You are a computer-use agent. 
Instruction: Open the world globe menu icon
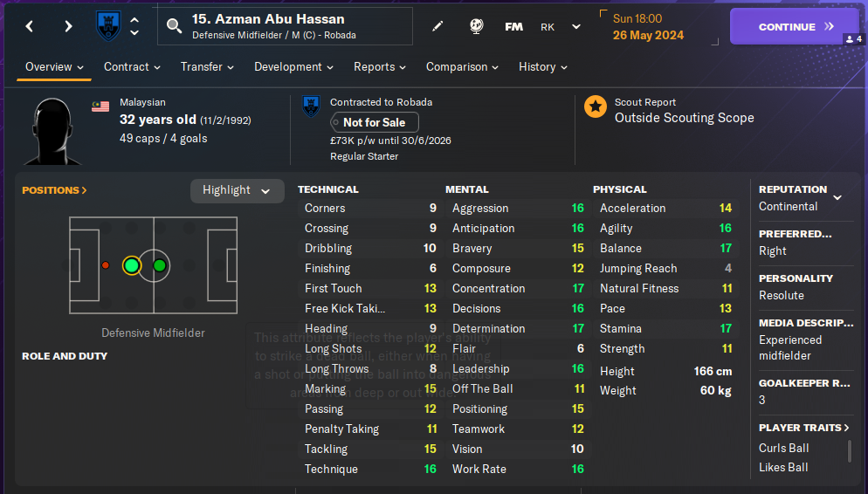pyautogui.click(x=476, y=26)
